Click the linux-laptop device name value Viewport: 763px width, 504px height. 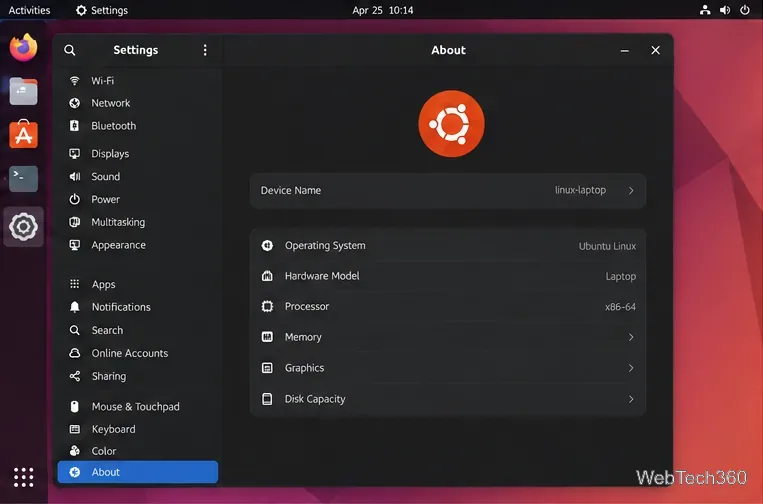[x=581, y=190]
